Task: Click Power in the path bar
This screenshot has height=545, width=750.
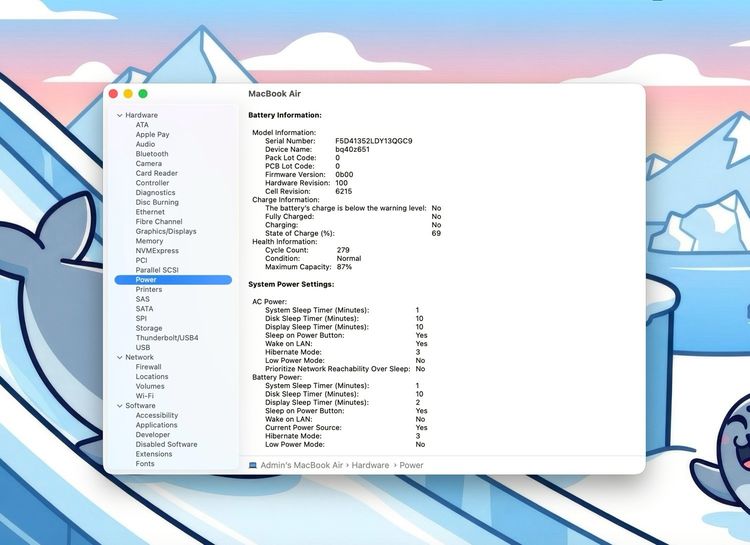Action: coord(411,465)
